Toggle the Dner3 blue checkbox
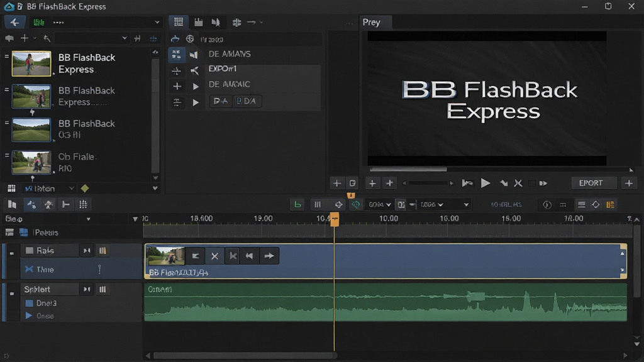The image size is (644, 362). (x=29, y=304)
